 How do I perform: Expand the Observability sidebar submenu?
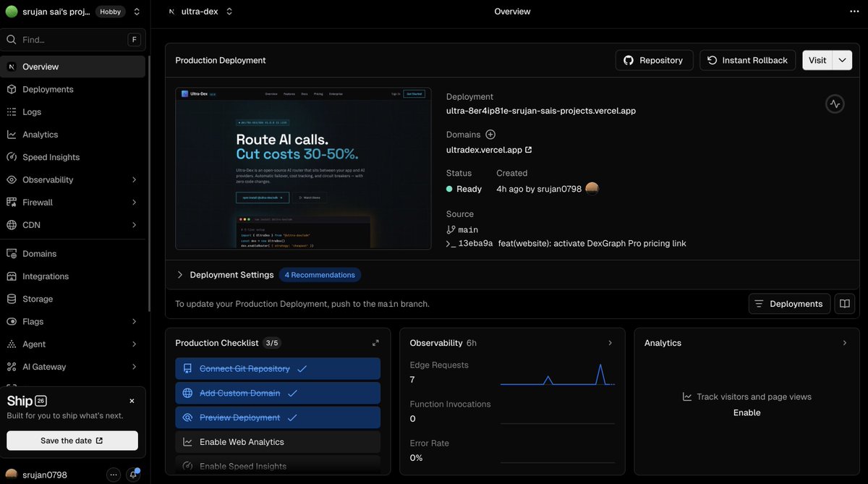134,179
